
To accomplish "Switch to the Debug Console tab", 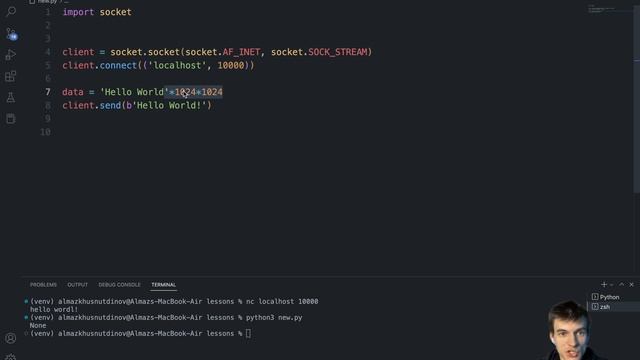I will click(x=119, y=284).
